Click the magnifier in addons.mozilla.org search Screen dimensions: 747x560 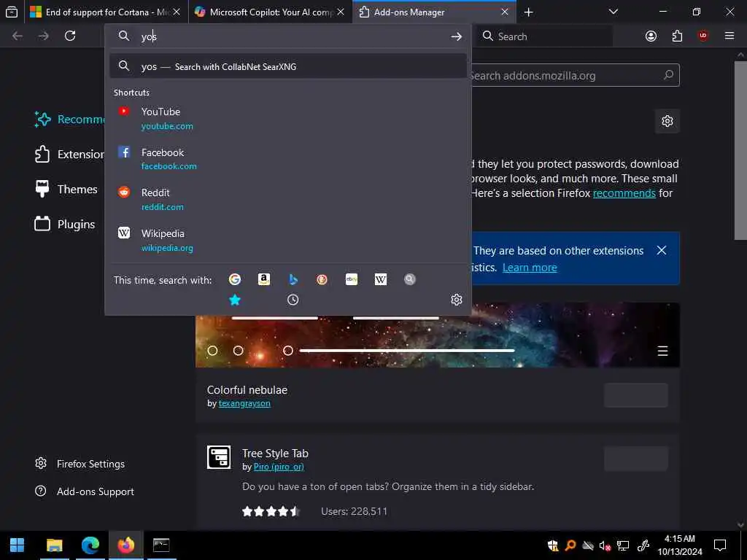point(668,75)
